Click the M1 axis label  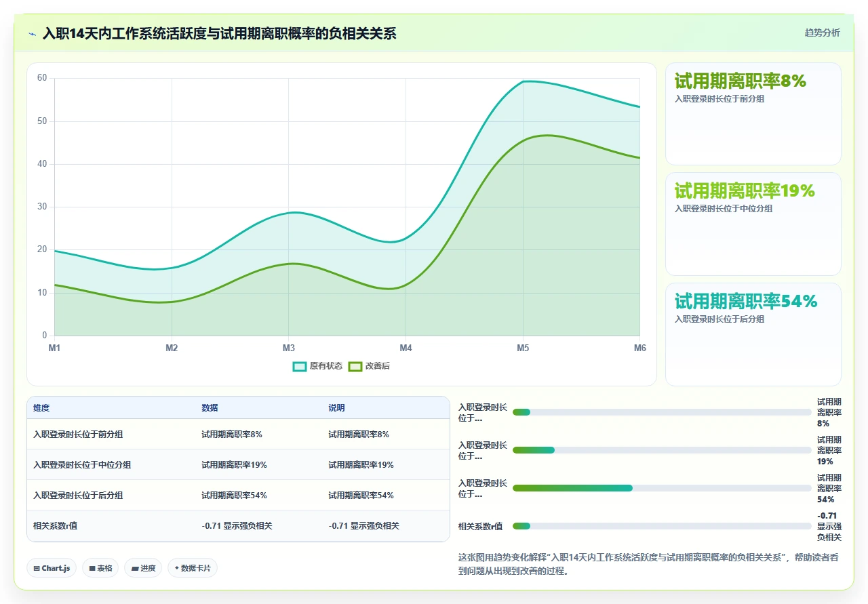54,348
